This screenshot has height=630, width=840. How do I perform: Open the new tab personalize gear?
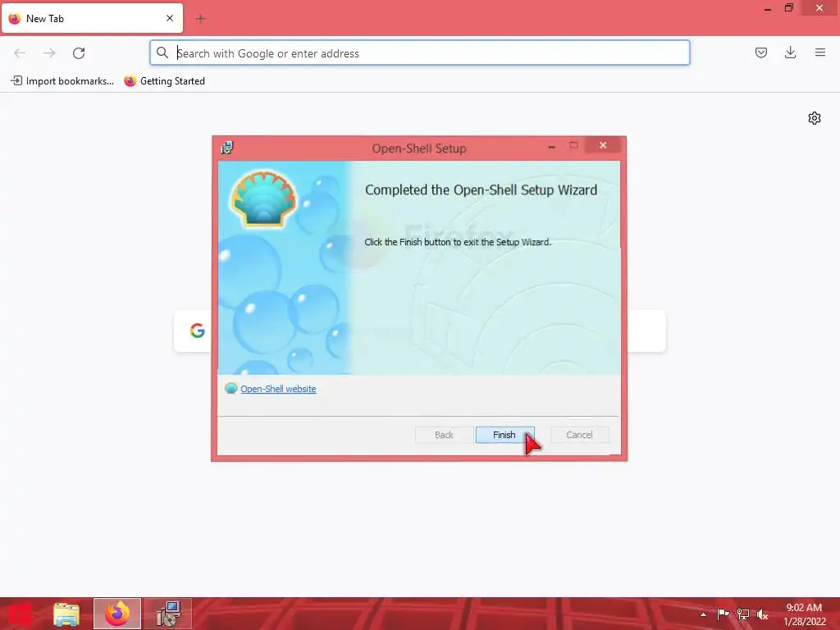pos(815,118)
